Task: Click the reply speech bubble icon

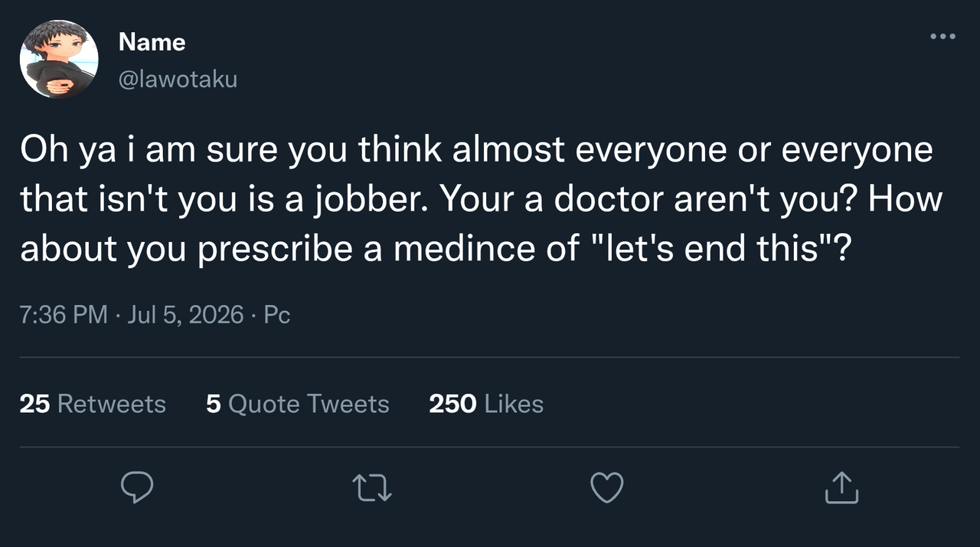Action: pos(138,487)
